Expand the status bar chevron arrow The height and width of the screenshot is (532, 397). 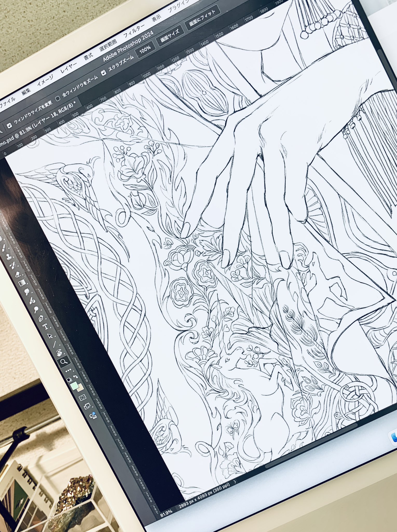(x=235, y=481)
